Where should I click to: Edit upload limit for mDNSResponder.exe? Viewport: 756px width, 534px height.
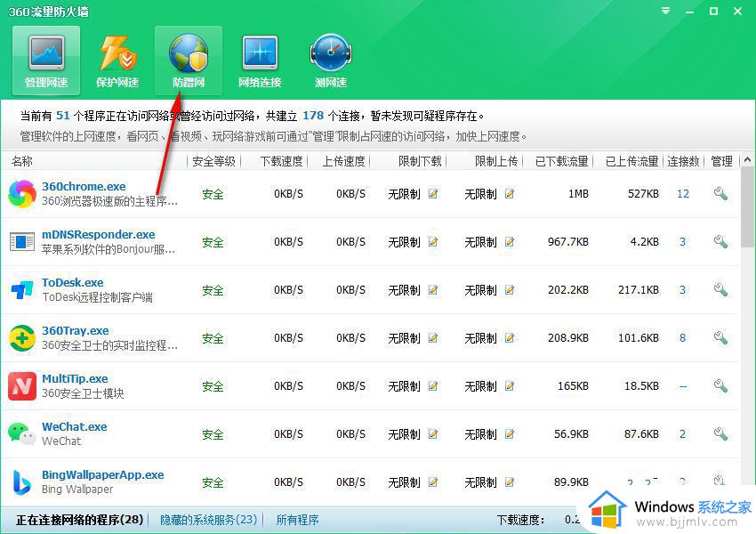tap(509, 242)
